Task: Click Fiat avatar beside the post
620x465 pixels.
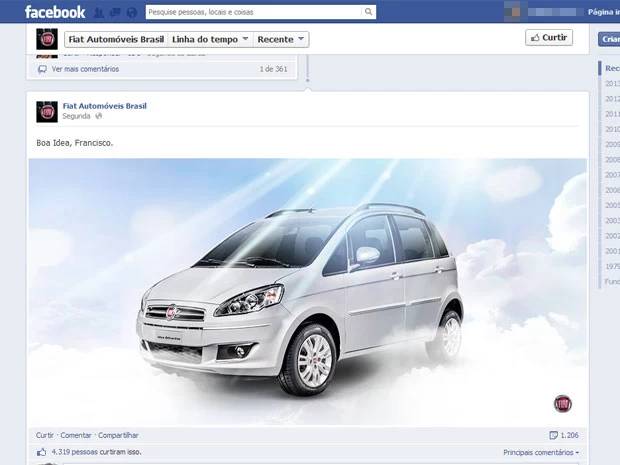Action: point(46,111)
